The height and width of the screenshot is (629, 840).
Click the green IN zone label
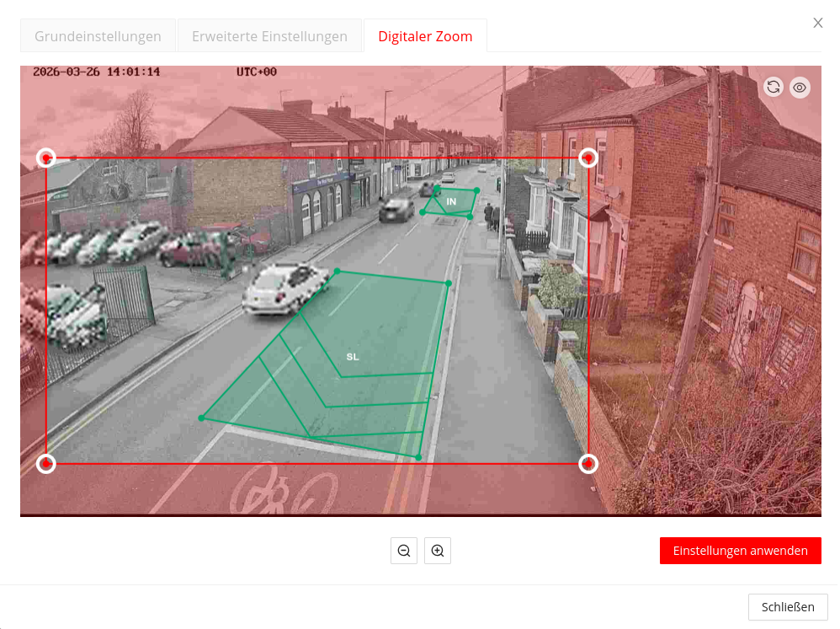pos(452,201)
